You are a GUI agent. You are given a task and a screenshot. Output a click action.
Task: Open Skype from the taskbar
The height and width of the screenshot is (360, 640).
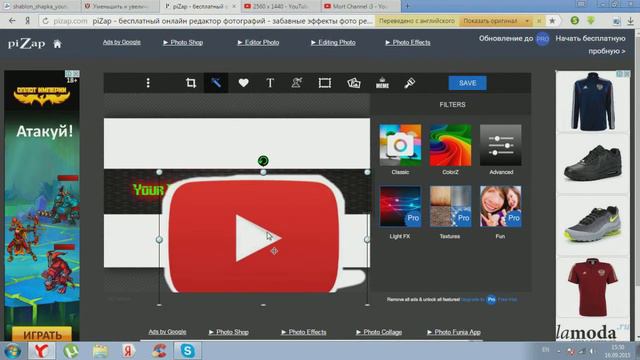(187, 351)
